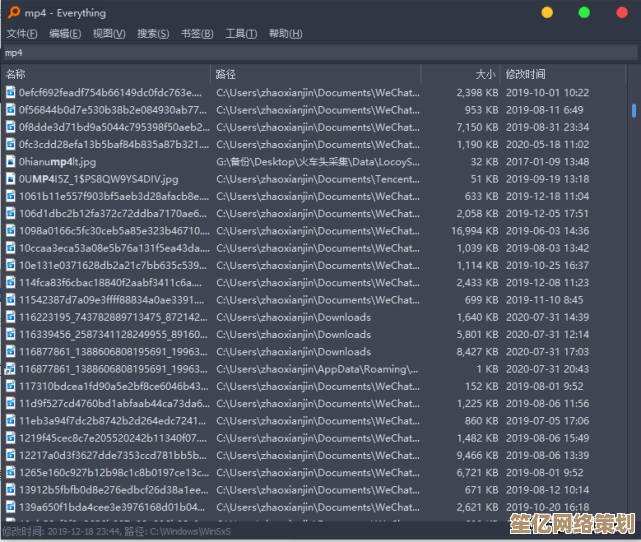The image size is (641, 542).
Task: Click file icon for 139a650f1bda4cee3e3976168d01b04
Action: tap(11, 507)
